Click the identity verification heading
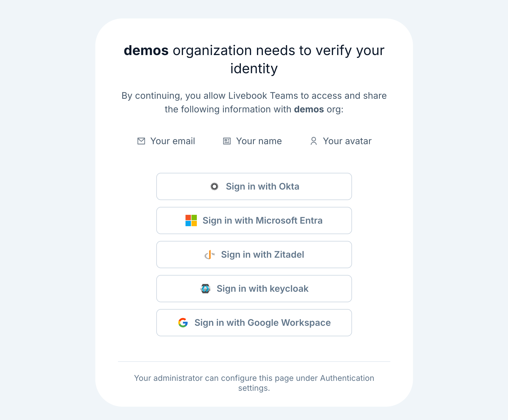Viewport: 508px width, 420px height. pos(254,59)
